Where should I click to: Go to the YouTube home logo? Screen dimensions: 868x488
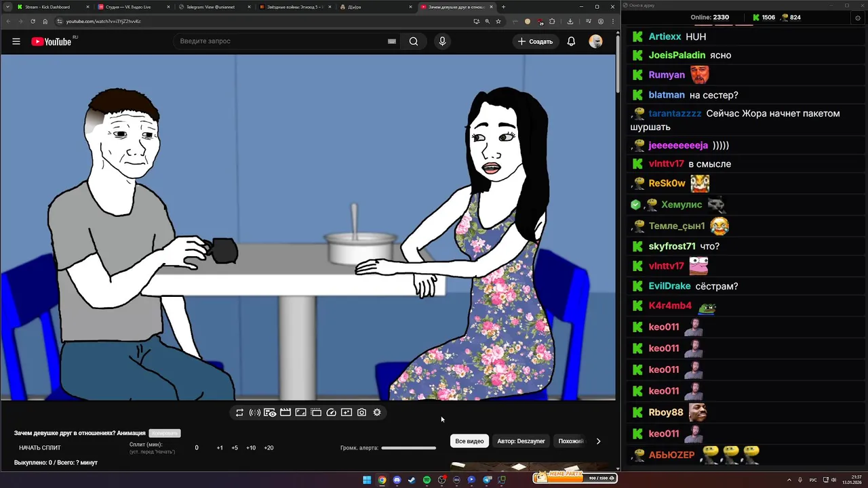52,41
